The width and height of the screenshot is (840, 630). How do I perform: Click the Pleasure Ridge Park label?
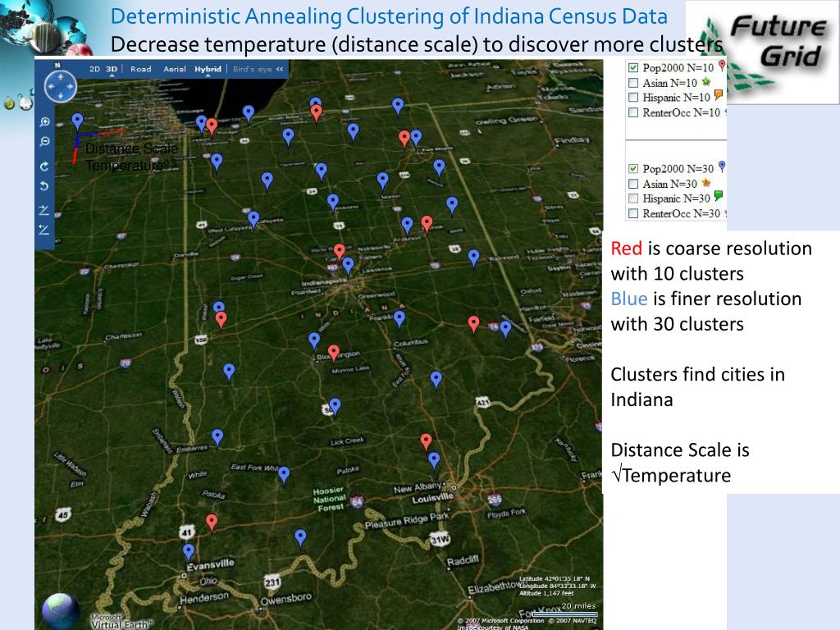[407, 520]
